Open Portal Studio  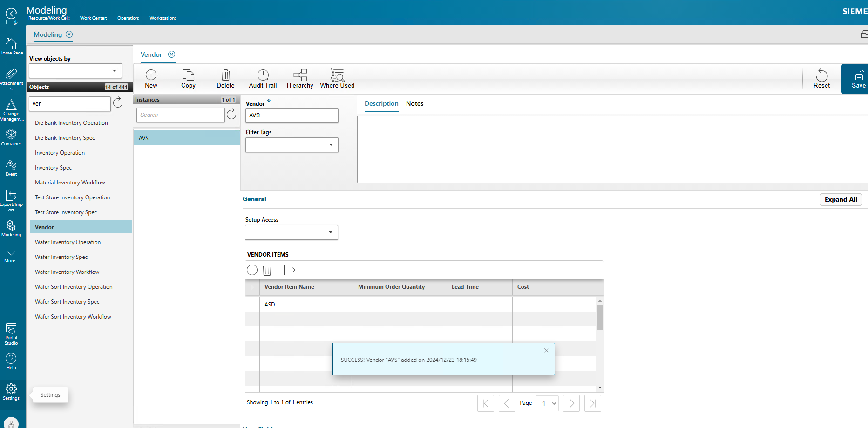click(x=11, y=334)
